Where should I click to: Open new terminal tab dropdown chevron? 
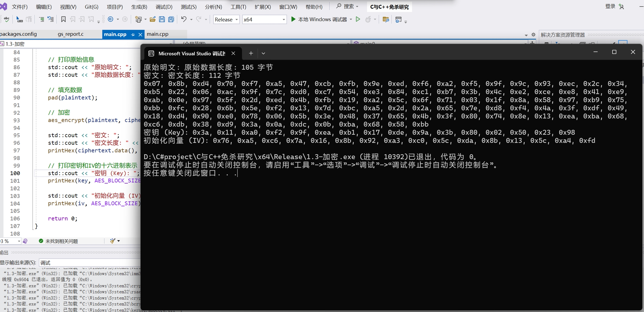tap(263, 53)
